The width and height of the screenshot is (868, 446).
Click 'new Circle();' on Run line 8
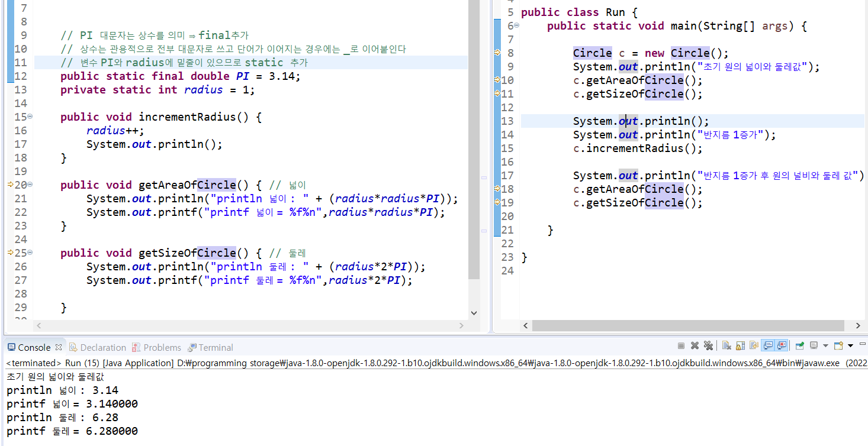pyautogui.click(x=687, y=53)
